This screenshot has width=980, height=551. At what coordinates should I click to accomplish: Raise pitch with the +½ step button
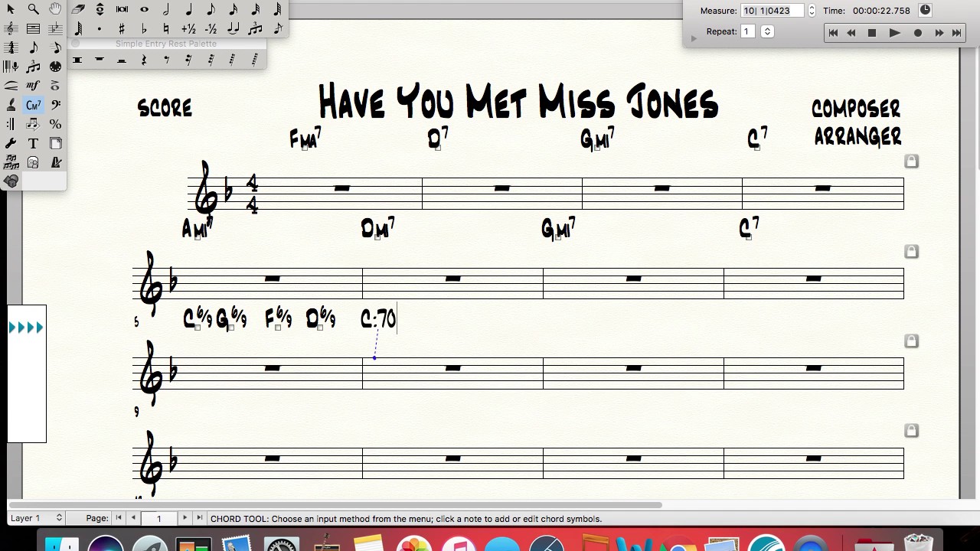(x=188, y=28)
